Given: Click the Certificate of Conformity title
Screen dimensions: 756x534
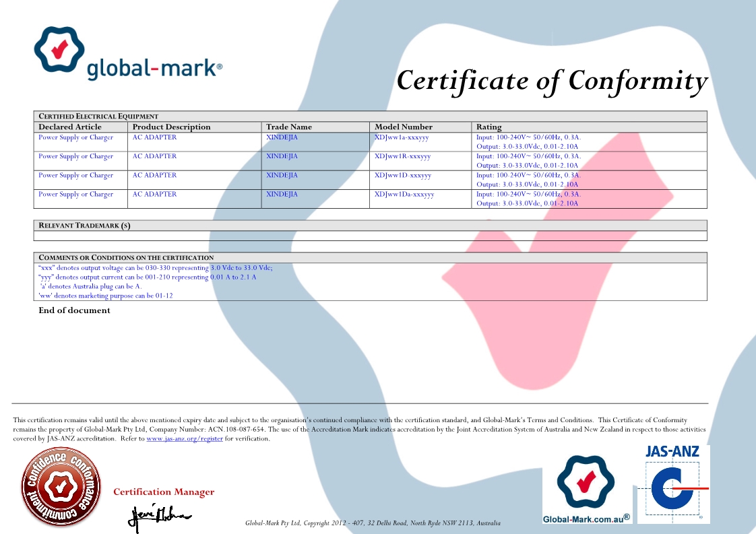Looking at the screenshot, I should click(551, 80).
